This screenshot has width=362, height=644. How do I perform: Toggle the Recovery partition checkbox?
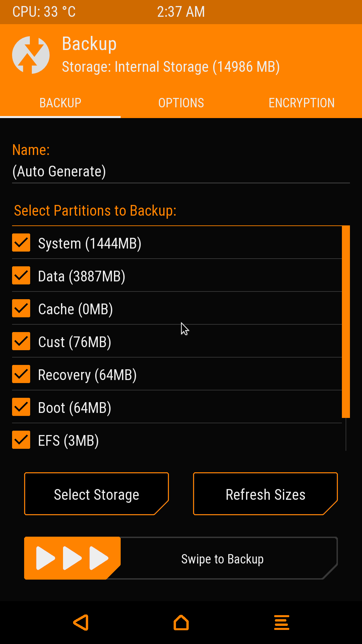[21, 374]
